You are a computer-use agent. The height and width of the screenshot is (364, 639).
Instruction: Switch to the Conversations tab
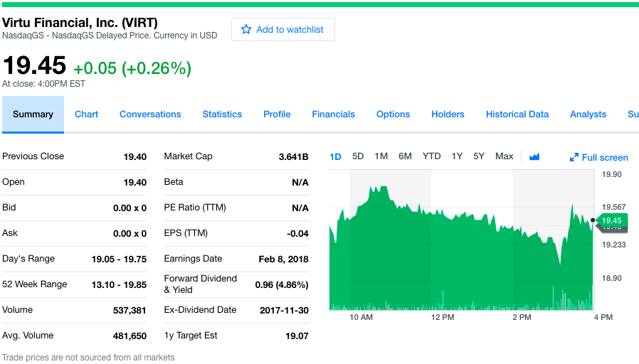coord(150,114)
